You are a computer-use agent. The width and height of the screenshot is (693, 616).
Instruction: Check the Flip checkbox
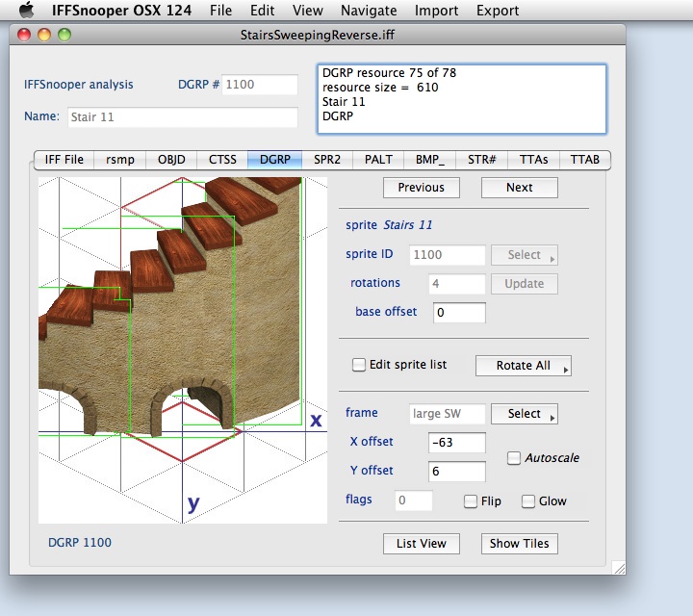(471, 501)
